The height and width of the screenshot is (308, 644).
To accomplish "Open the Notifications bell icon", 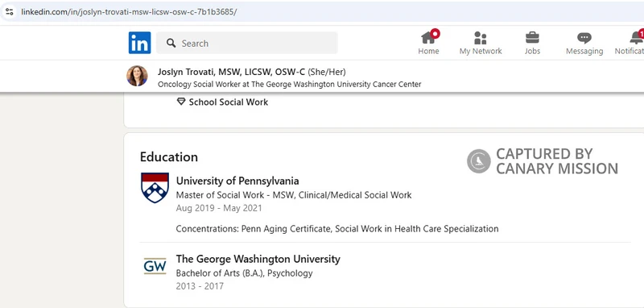I will 637,38.
